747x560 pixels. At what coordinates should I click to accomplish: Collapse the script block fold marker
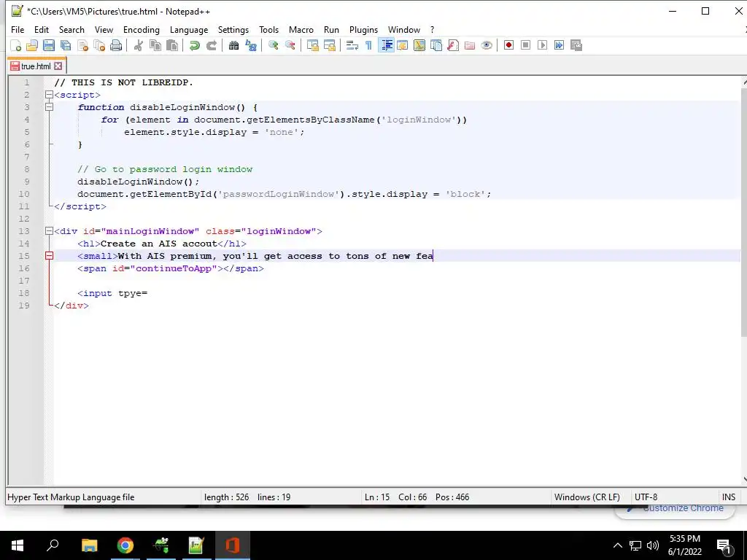click(x=49, y=95)
